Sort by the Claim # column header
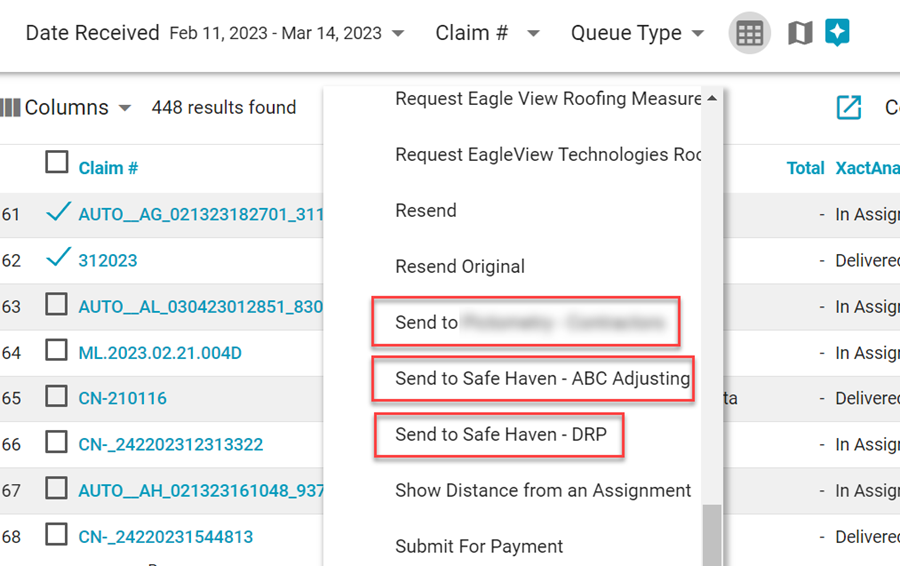Screen dimensions: 900x566 coord(108,168)
